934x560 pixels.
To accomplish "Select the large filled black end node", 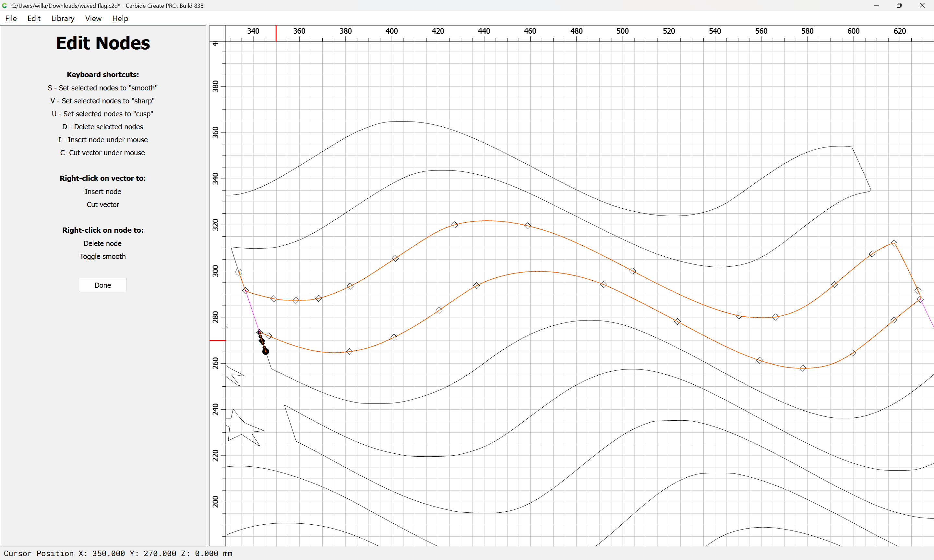I will tap(265, 351).
